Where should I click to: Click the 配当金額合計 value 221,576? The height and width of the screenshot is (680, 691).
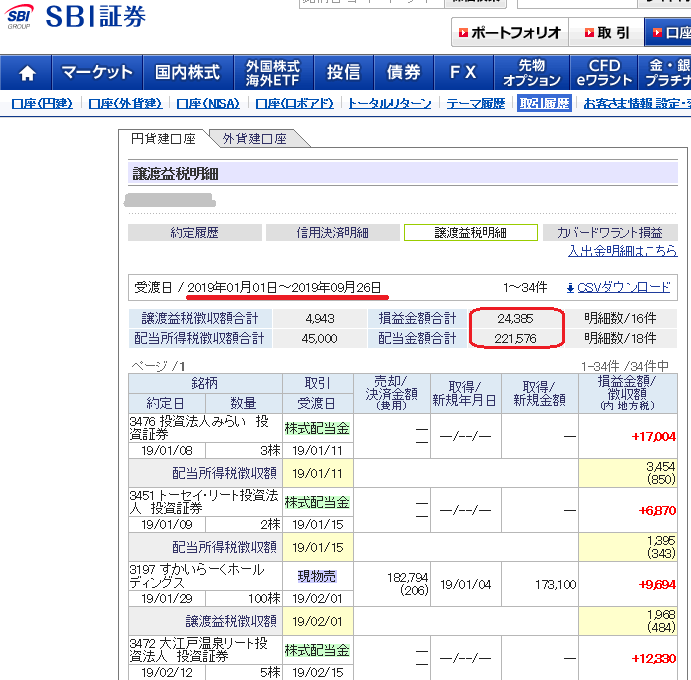(x=515, y=338)
